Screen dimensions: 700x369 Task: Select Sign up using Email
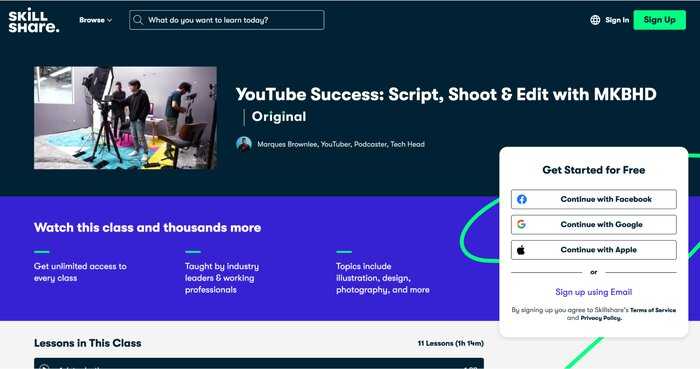pos(594,292)
